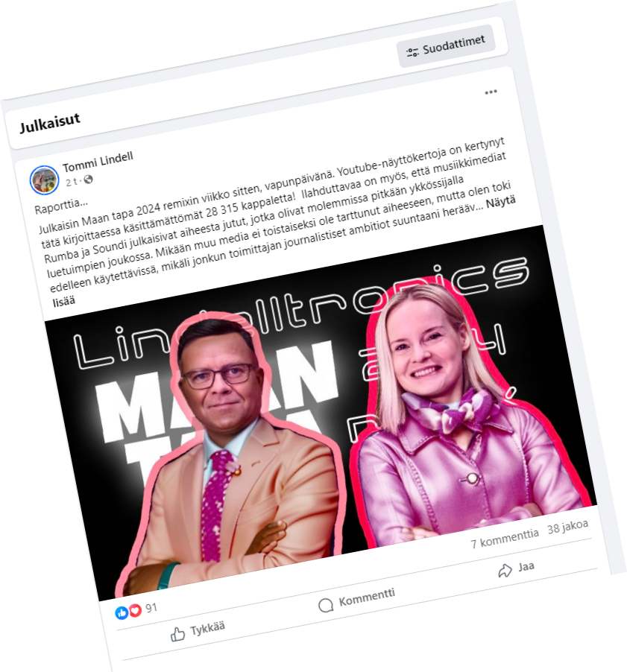627x672 pixels.
Task: Click the arrow share icon beside Jaa
Action: point(505,571)
